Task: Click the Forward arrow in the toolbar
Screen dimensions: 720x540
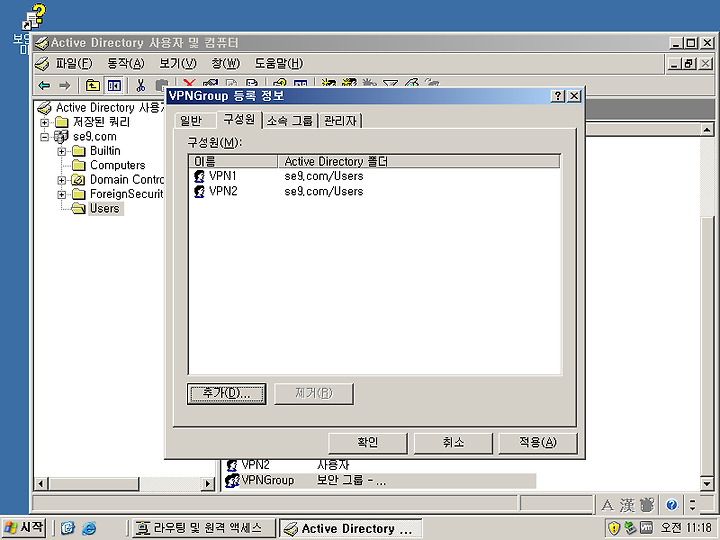Action: click(65, 85)
